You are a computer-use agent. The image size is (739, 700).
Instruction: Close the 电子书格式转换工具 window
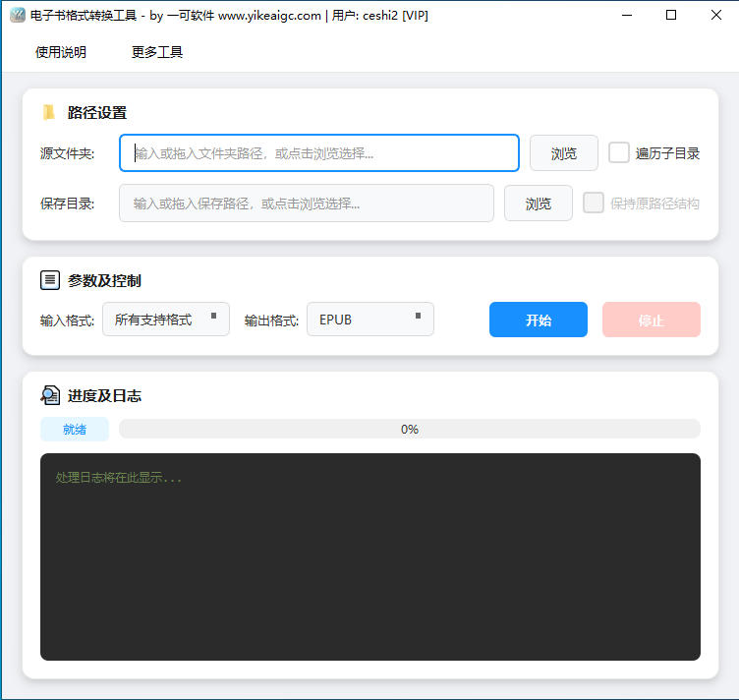[715, 15]
